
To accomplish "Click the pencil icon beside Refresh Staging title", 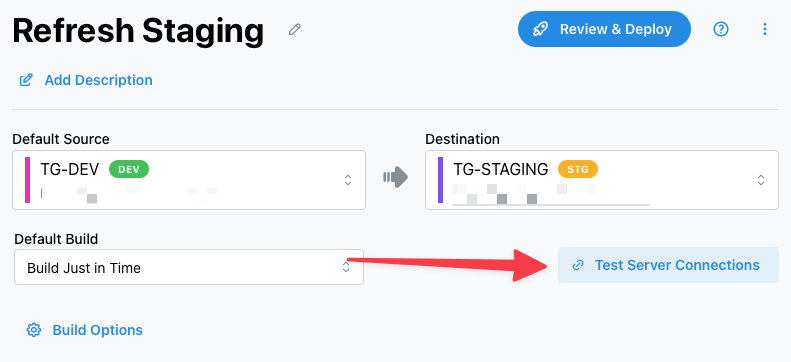I will click(x=295, y=29).
